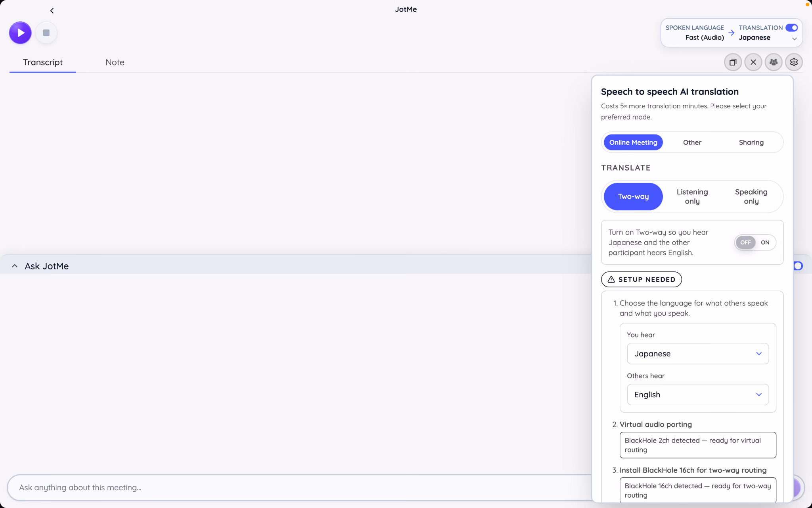Open the Others hear English dropdown

[x=697, y=394]
